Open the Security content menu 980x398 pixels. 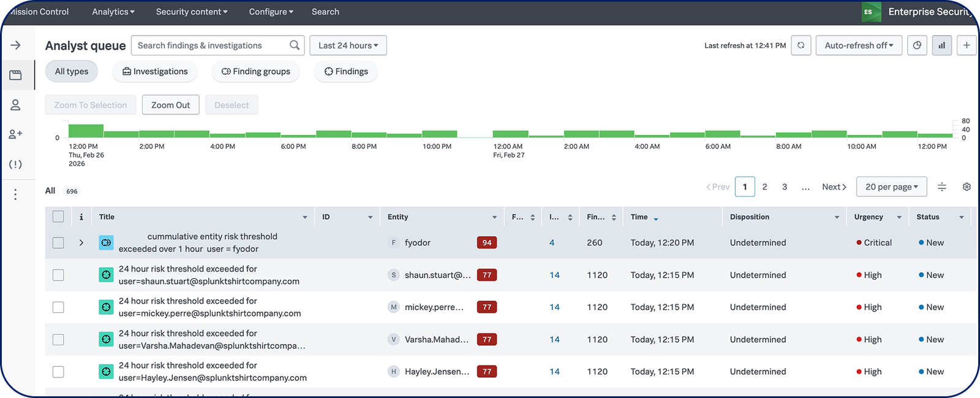pyautogui.click(x=191, y=12)
